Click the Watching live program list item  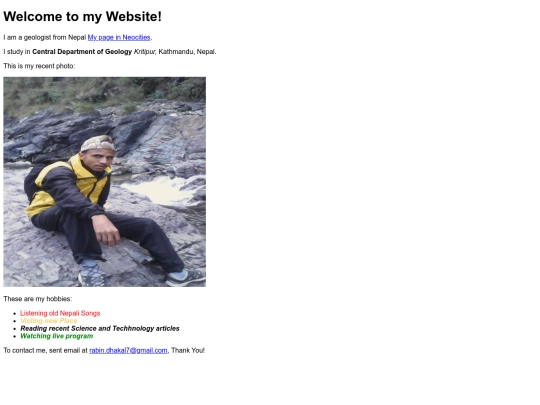57,336
